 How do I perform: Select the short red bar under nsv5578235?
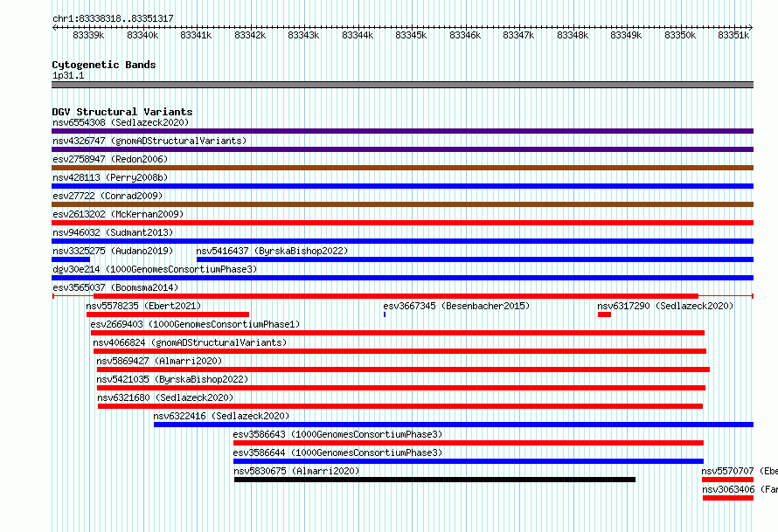point(168,314)
